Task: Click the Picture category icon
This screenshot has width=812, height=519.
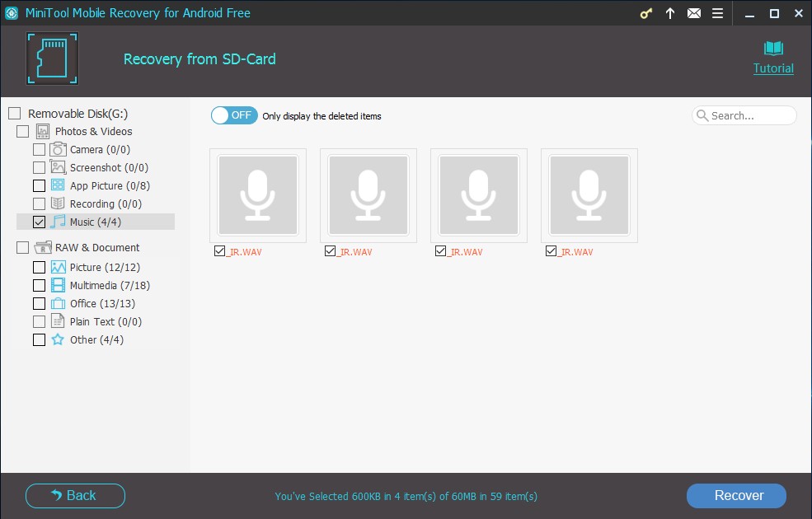Action: [58, 267]
